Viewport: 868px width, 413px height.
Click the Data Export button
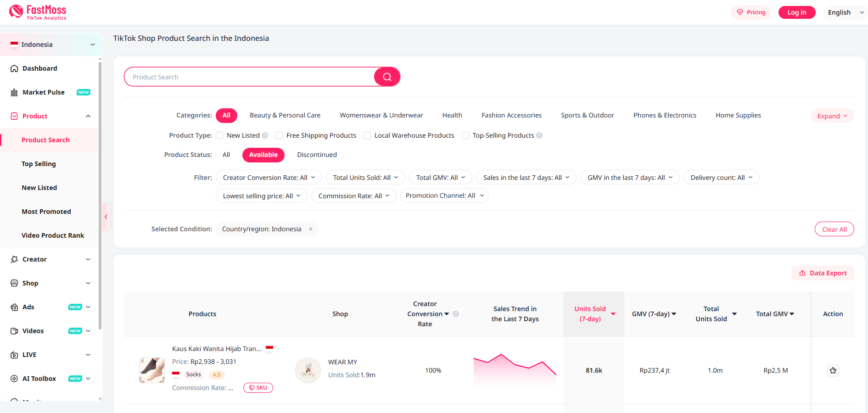click(x=823, y=273)
